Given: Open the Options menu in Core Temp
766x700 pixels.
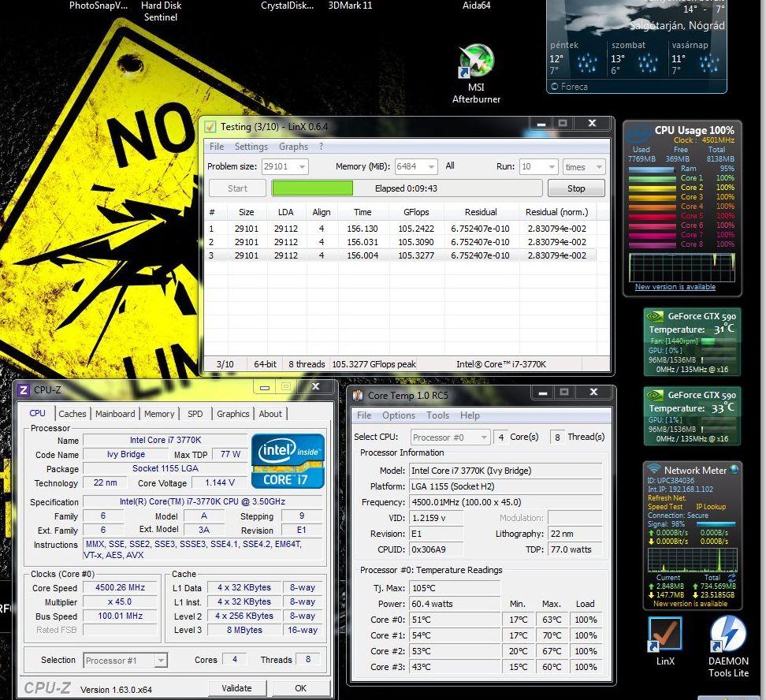Looking at the screenshot, I should point(399,415).
